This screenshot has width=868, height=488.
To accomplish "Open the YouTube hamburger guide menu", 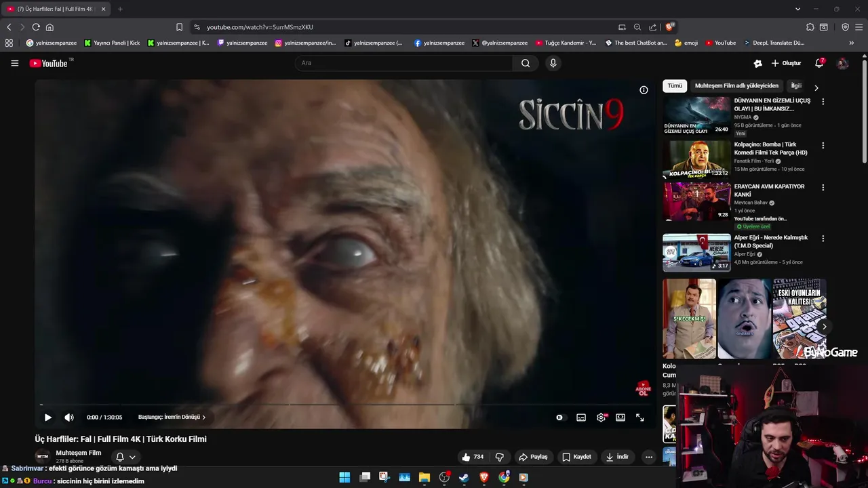I will [14, 63].
